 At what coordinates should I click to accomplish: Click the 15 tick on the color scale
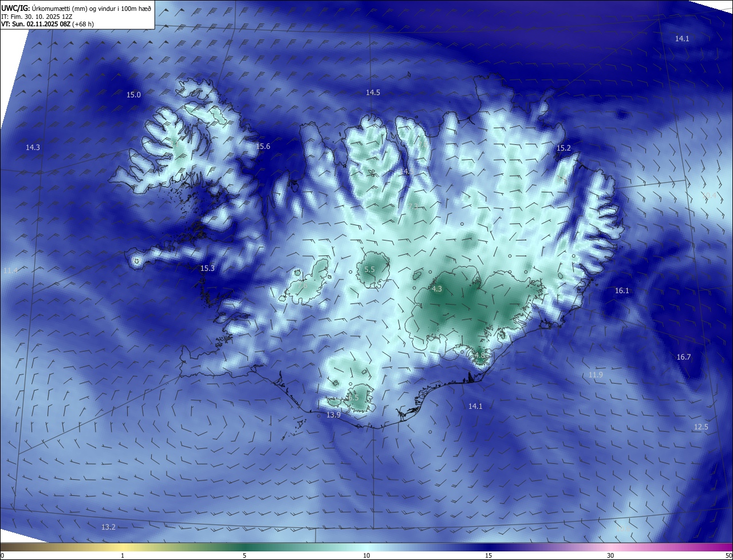pyautogui.click(x=488, y=555)
